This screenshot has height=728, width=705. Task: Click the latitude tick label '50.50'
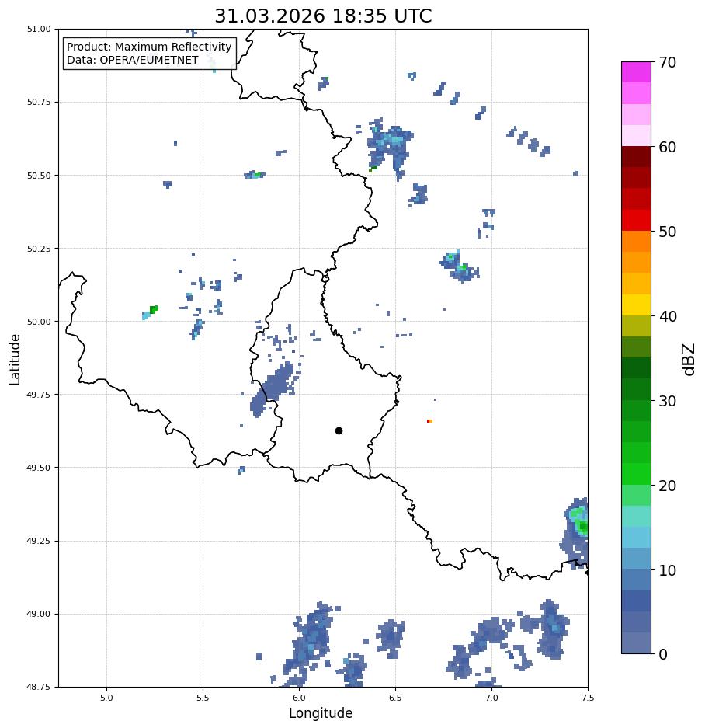coord(39,176)
